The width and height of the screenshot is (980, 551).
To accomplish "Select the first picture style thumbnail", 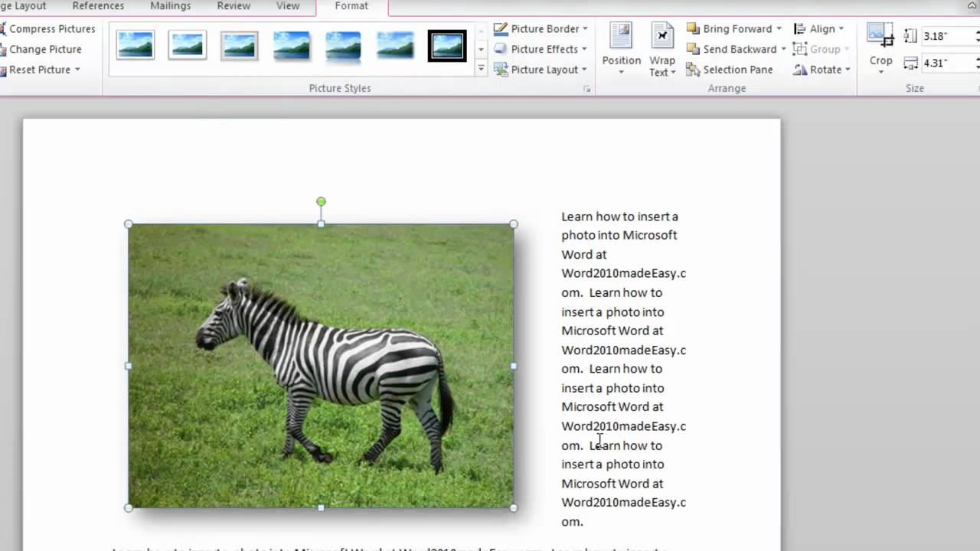I will tap(136, 45).
